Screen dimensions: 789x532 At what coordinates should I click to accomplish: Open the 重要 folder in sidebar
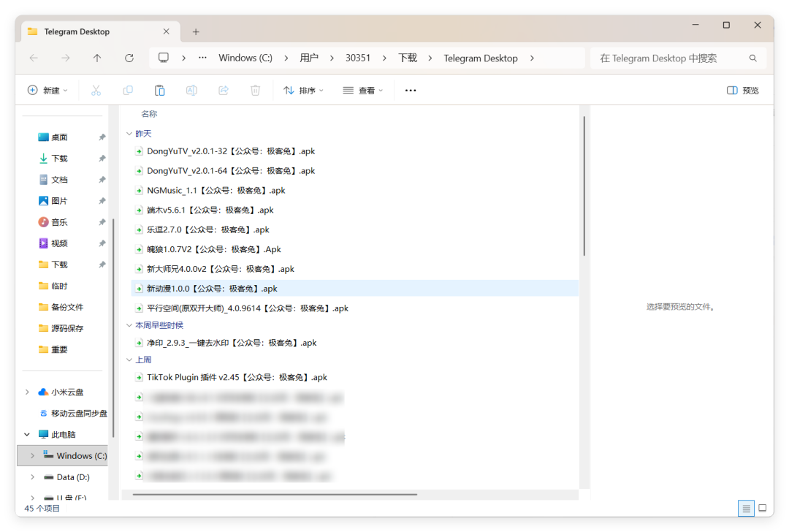tap(59, 350)
